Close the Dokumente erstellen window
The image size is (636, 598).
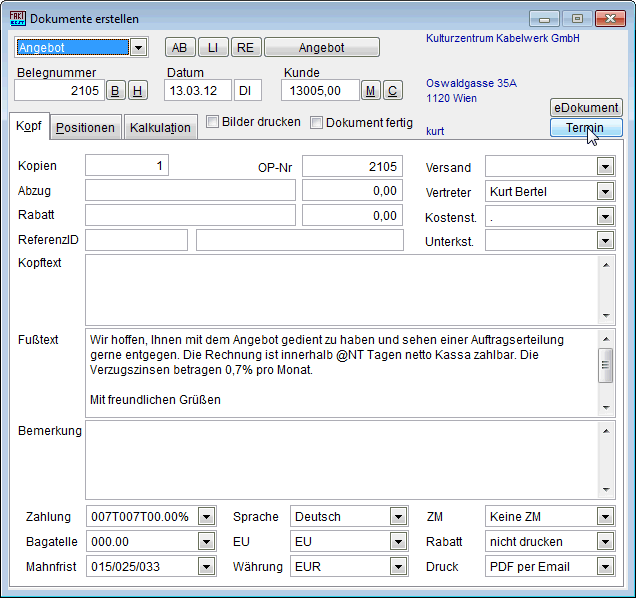coord(610,19)
